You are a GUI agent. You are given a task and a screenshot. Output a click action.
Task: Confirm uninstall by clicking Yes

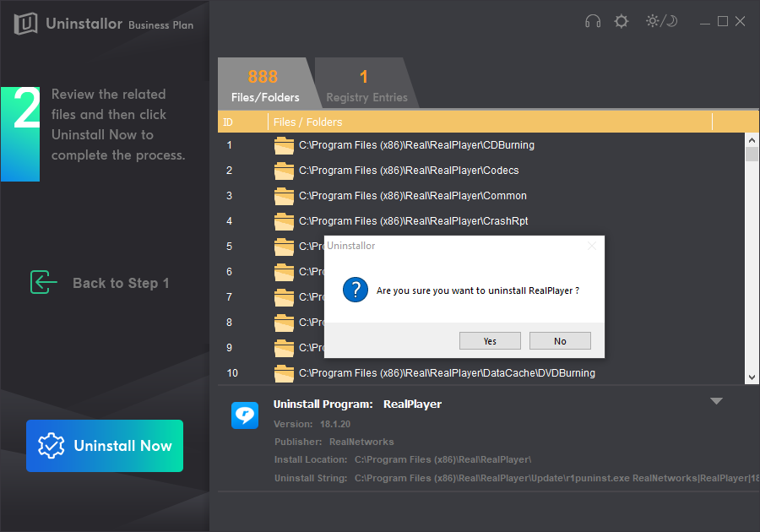(x=490, y=340)
